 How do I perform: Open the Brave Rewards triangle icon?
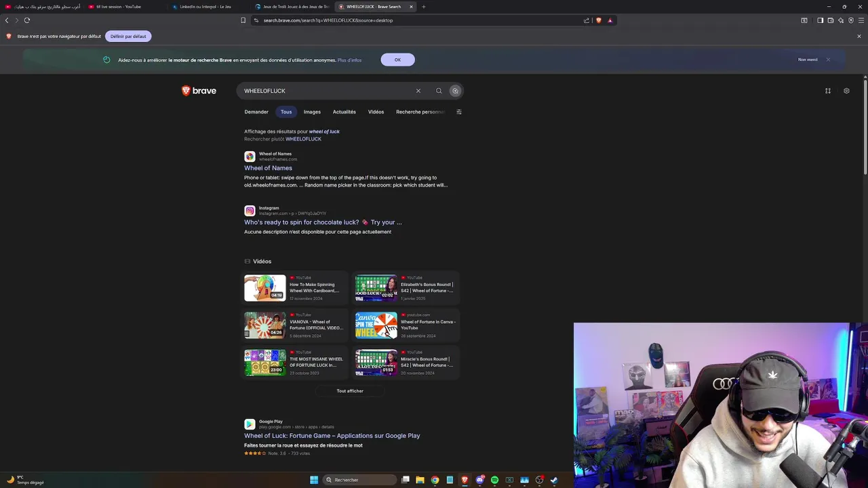coord(610,20)
